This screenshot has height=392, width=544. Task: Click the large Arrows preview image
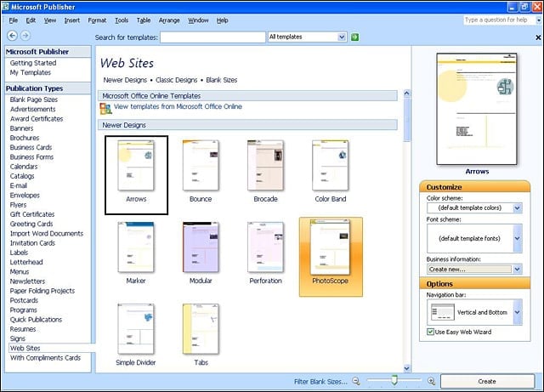click(x=477, y=109)
